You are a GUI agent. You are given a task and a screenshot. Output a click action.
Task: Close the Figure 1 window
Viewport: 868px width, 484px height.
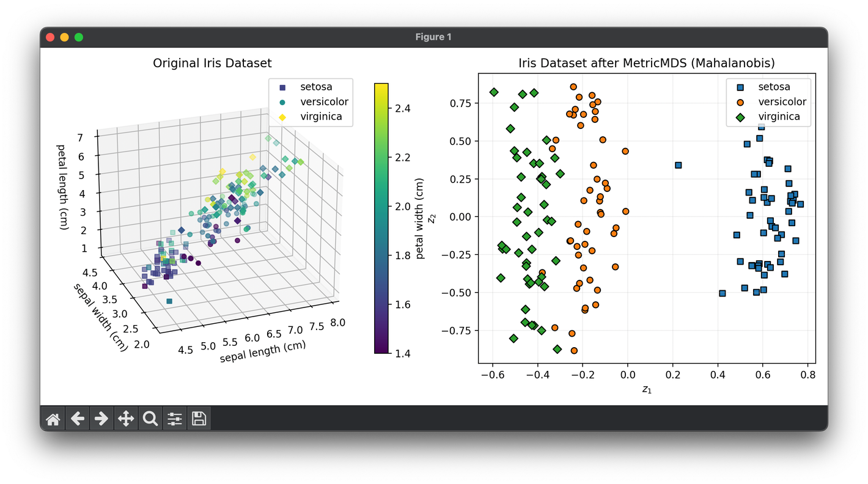50,37
